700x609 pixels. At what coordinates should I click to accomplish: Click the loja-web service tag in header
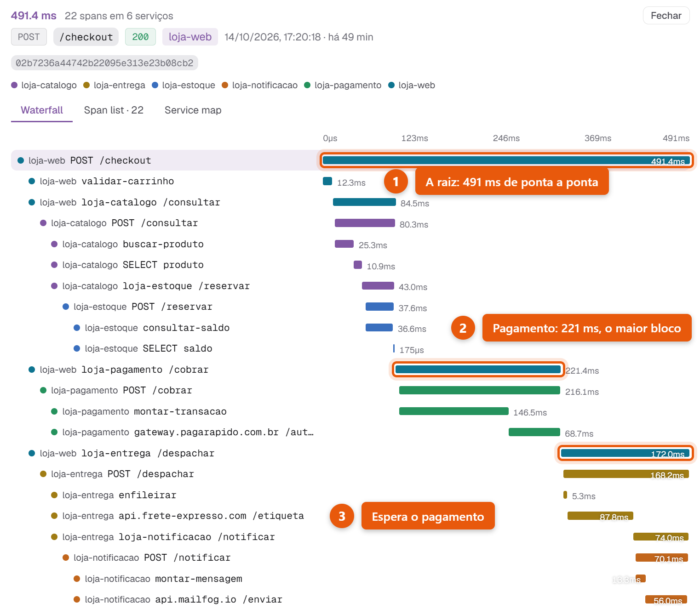190,37
